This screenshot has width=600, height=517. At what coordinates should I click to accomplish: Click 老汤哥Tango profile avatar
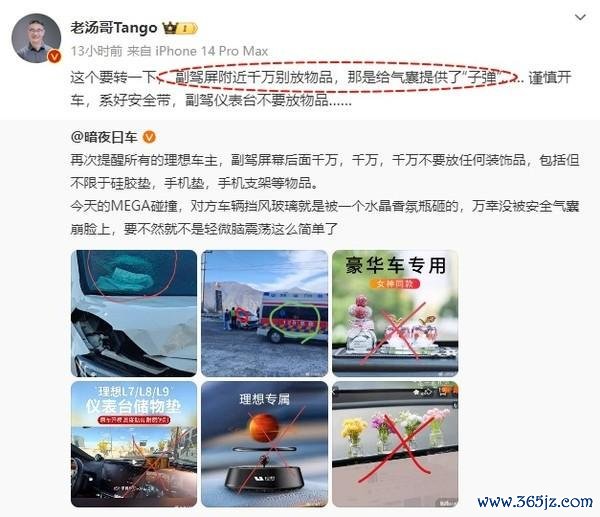pos(36,38)
